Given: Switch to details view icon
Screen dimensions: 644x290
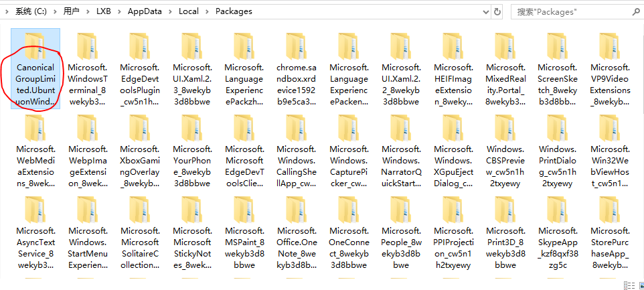Looking at the screenshot, I should (x=629, y=285).
